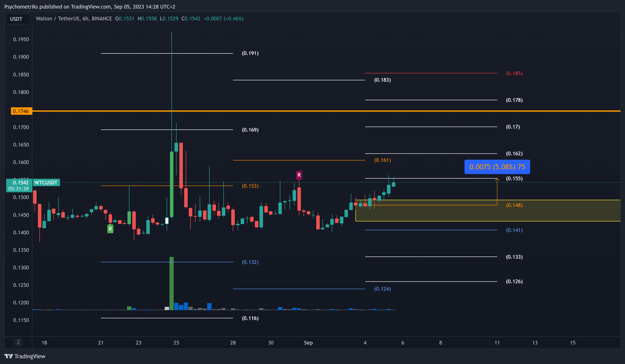The width and height of the screenshot is (625, 364).
Task: Select the orange 0.1746 price label
Action: click(21, 111)
